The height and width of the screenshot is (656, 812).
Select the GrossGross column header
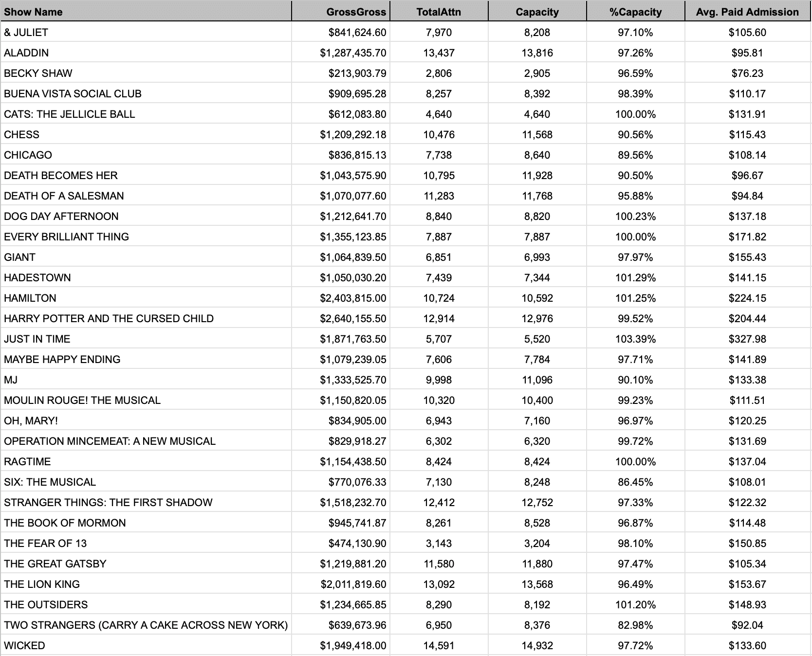pyautogui.click(x=356, y=12)
